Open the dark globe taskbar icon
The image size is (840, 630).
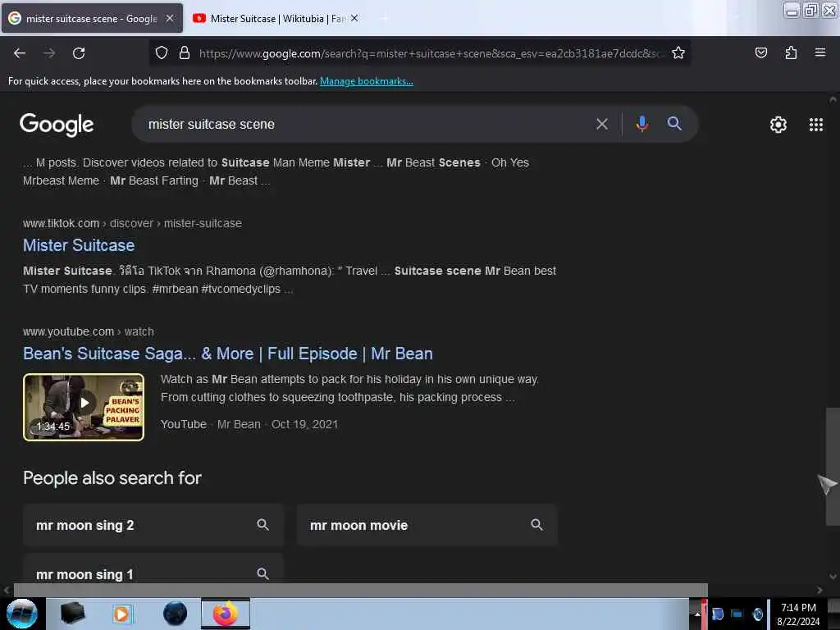click(x=176, y=614)
